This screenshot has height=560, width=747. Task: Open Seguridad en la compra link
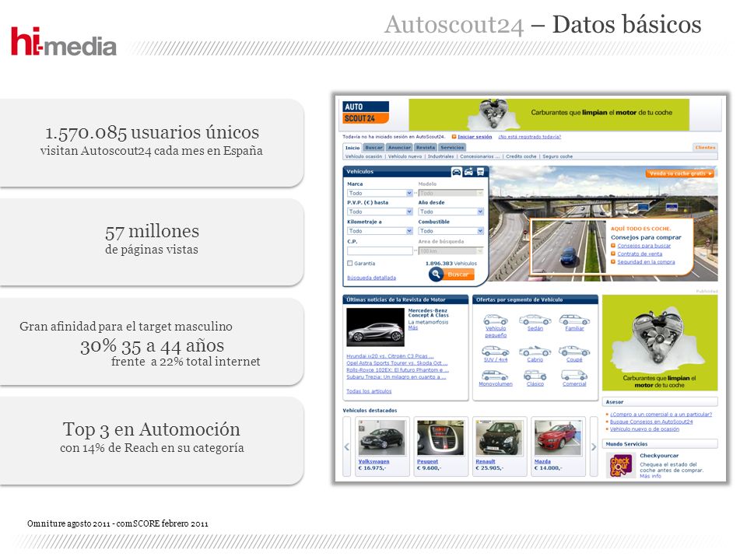point(646,262)
